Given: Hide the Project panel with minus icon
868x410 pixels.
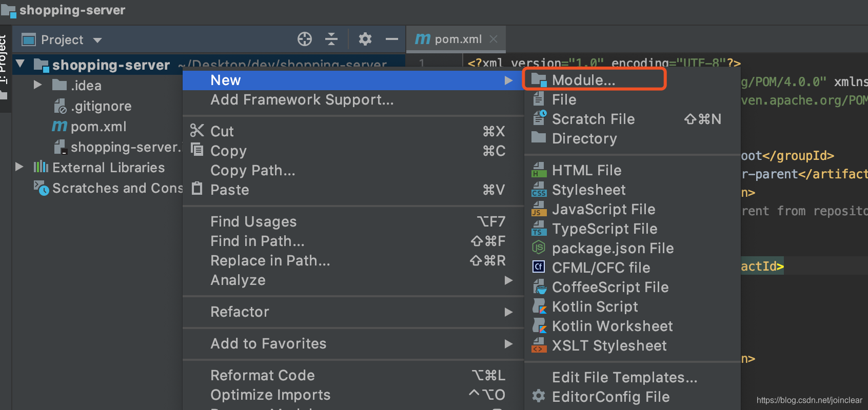Looking at the screenshot, I should click(x=392, y=39).
